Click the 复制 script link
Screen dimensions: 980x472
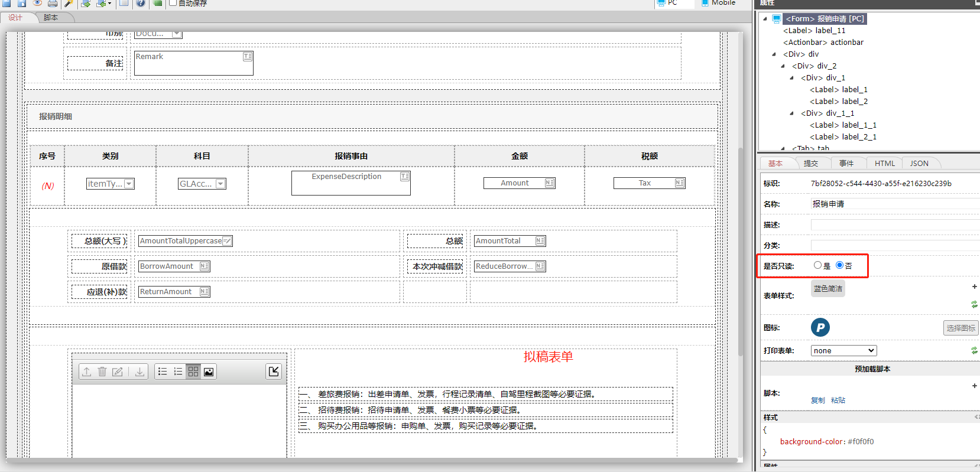pos(817,400)
